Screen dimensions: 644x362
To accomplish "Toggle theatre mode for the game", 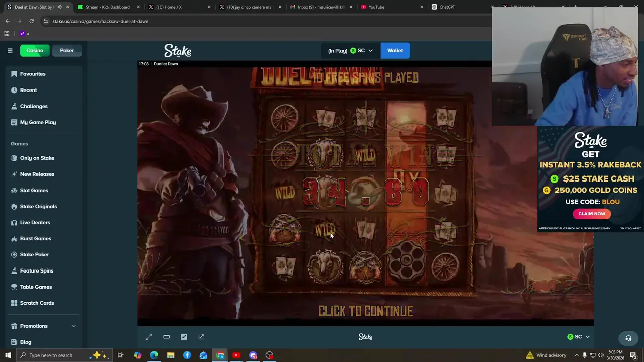I will [x=166, y=337].
